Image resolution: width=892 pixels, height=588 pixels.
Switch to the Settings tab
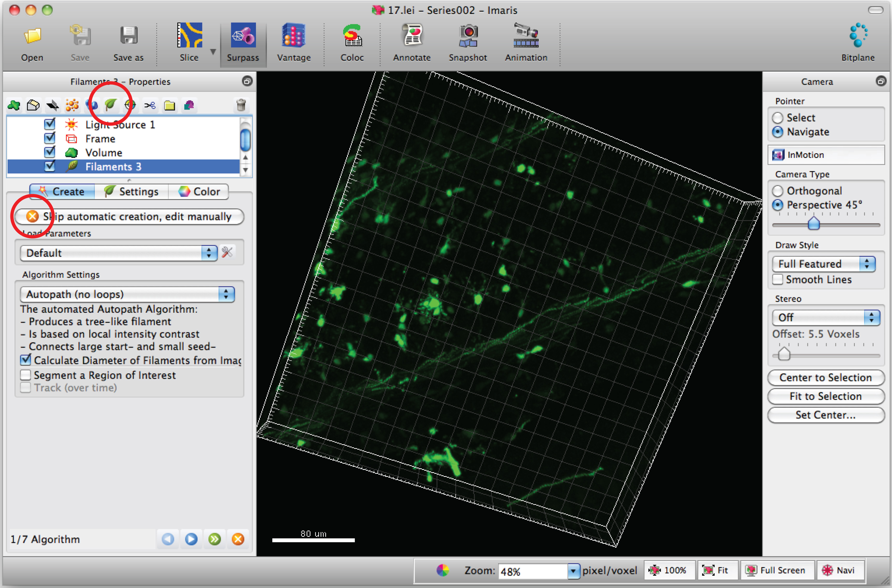pos(131,192)
